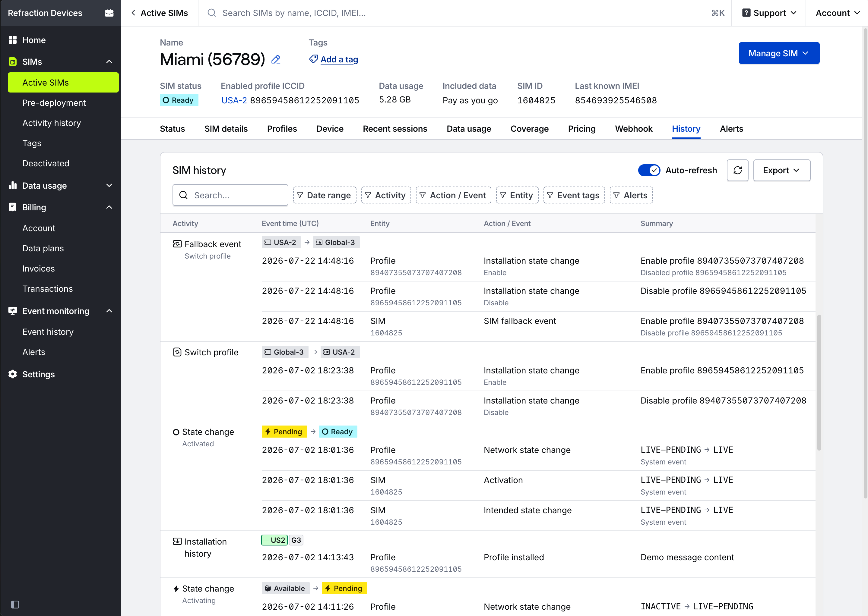Viewport: 868px width, 616px height.
Task: Switch to the Profiles tab
Action: (x=282, y=129)
